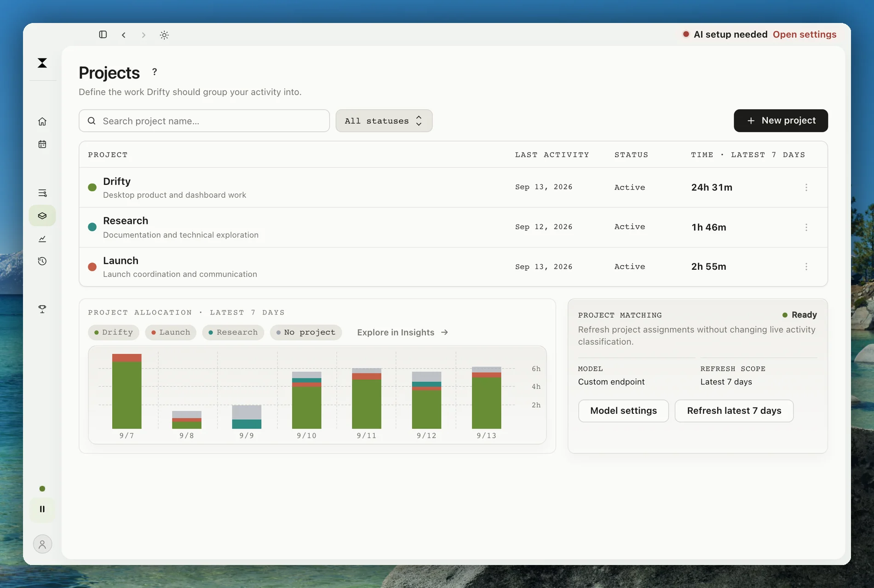The height and width of the screenshot is (588, 874).
Task: Click the Time latest 7 days column header
Action: click(x=748, y=155)
